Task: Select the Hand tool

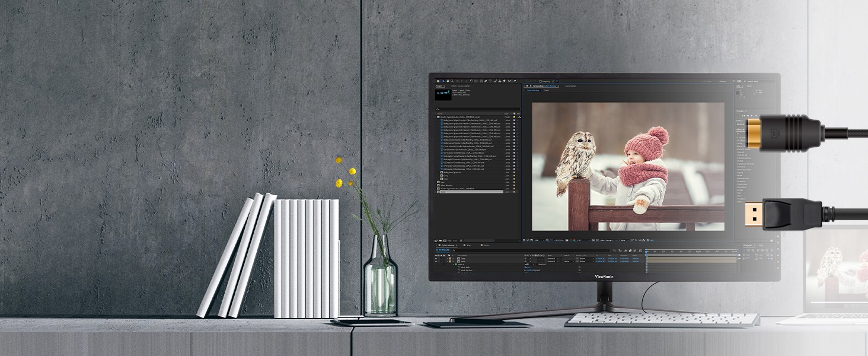Action: [x=447, y=81]
